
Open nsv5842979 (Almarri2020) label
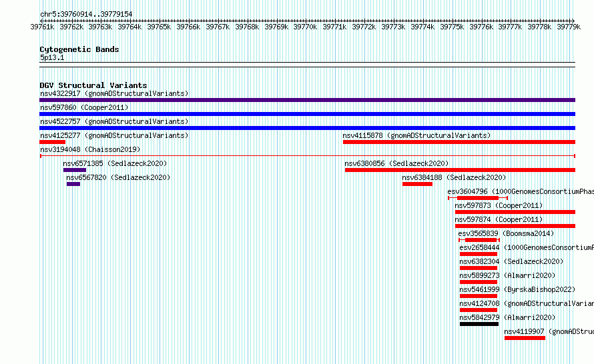pyautogui.click(x=507, y=317)
